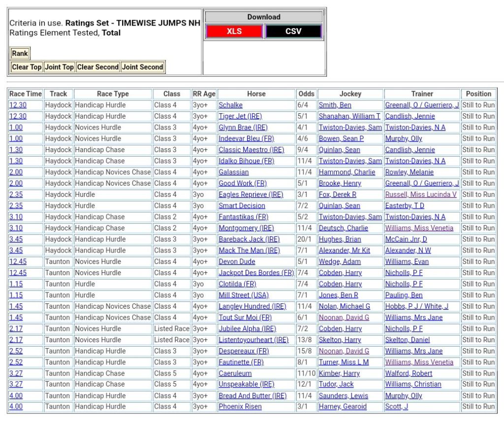Open jockey Smith, Ben link
Image resolution: width=504 pixels, height=422 pixels.
point(335,105)
